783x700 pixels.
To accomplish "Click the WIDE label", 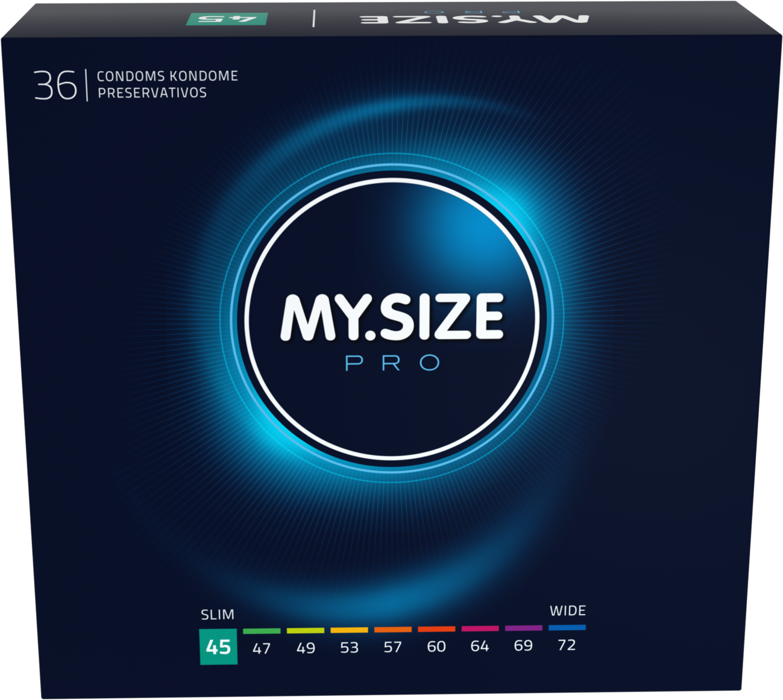I will (x=567, y=611).
